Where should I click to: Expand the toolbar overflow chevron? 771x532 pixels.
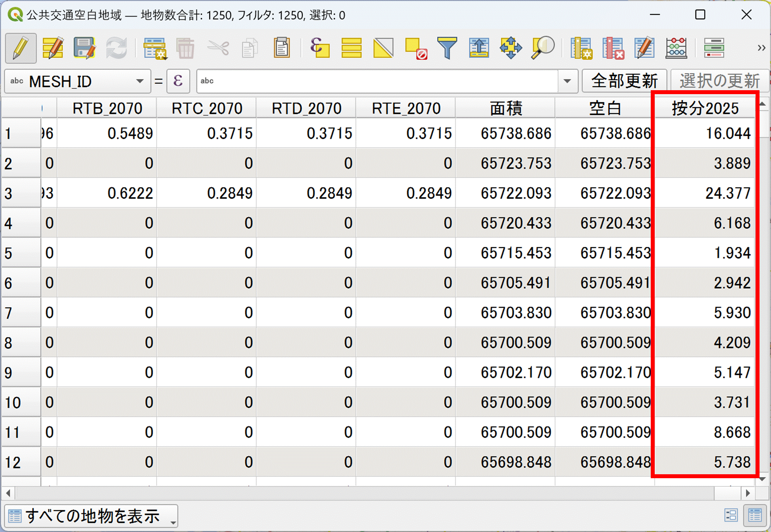(761, 48)
